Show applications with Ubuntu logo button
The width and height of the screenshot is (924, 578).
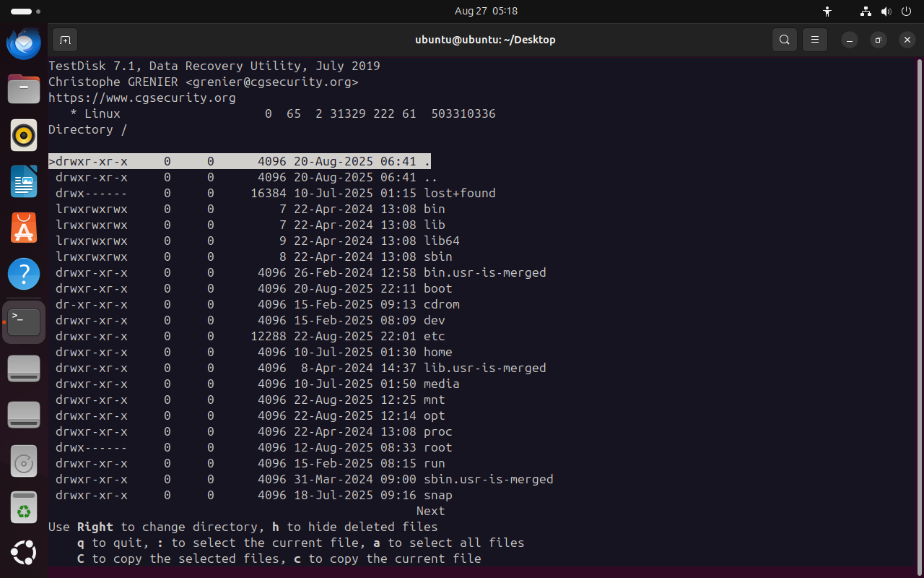tap(24, 553)
